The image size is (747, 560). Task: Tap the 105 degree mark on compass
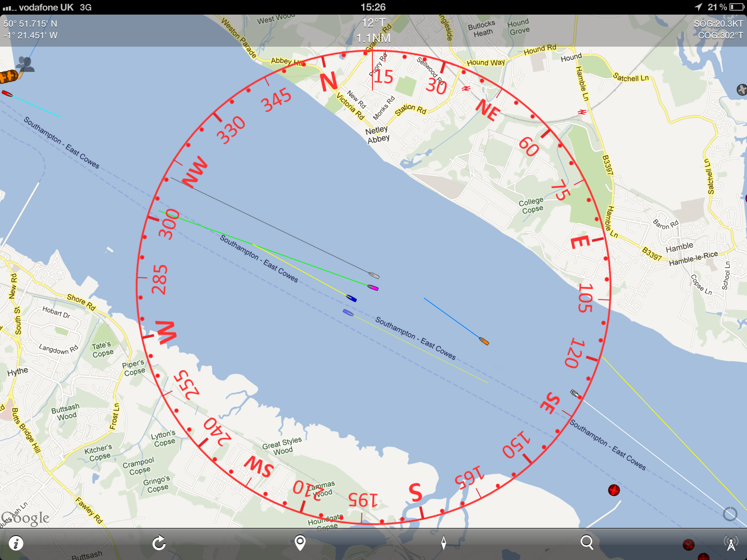tap(586, 298)
